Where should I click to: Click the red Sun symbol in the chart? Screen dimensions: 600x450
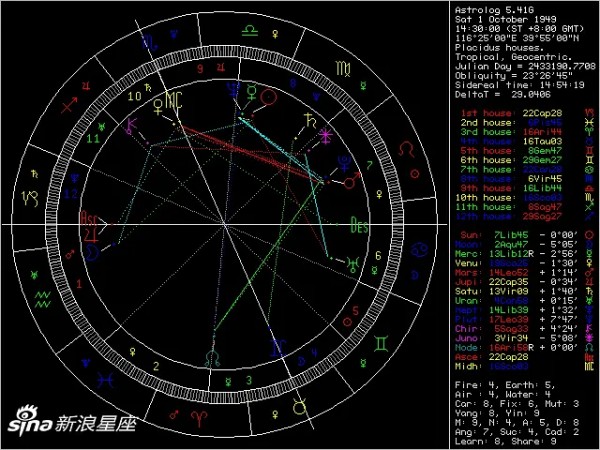[268, 97]
